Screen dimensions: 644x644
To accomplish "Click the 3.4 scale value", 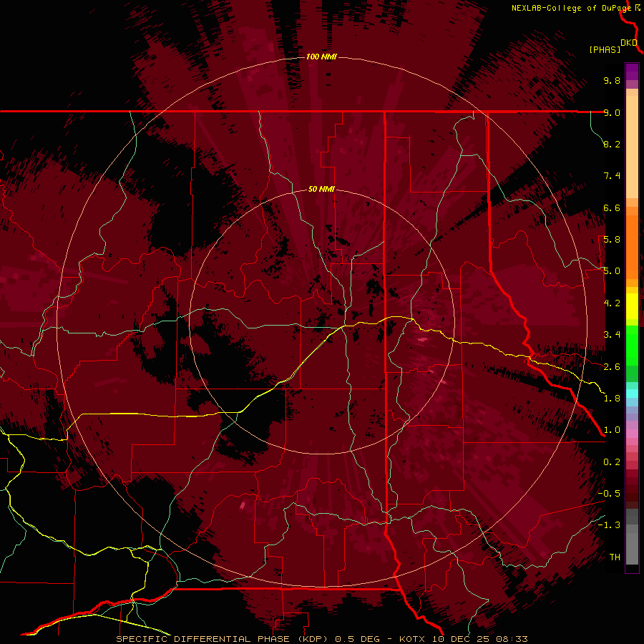I will pyautogui.click(x=612, y=335).
